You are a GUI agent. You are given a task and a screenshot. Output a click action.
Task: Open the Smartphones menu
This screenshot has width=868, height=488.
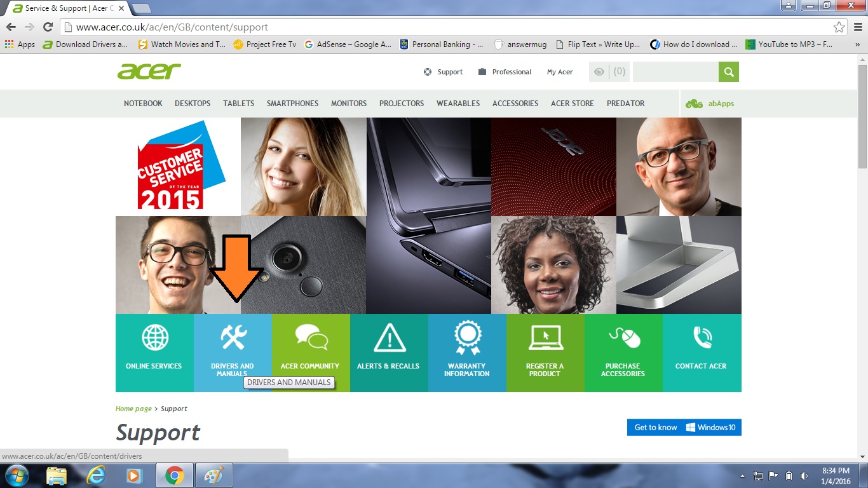[292, 104]
